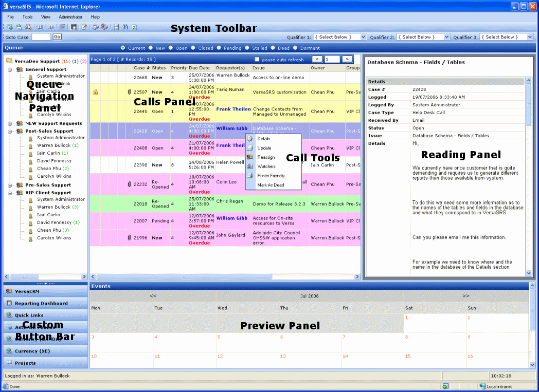Collapse the Post-Sales Support tree node
This screenshot has height=392, width=539.
(x=10, y=132)
